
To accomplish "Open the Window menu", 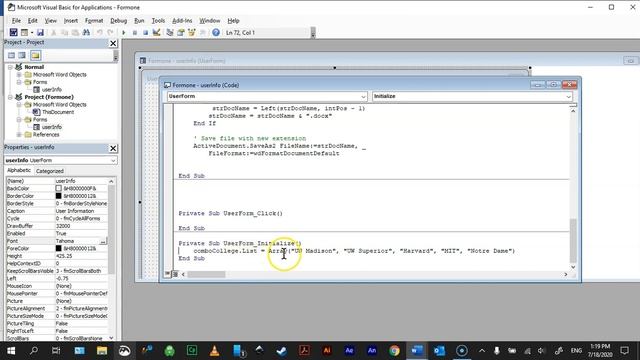I will click(x=209, y=20).
